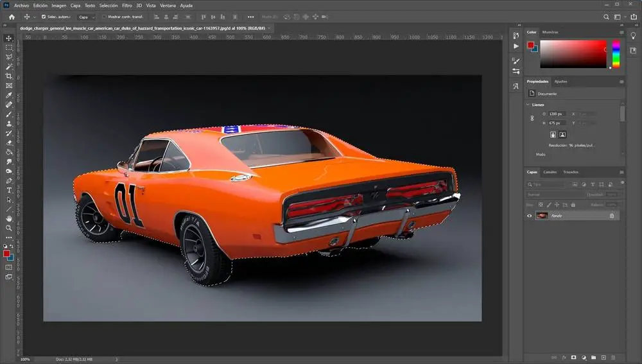Select the Rectangular Marquee tool
This screenshot has height=364, width=642.
tap(9, 48)
